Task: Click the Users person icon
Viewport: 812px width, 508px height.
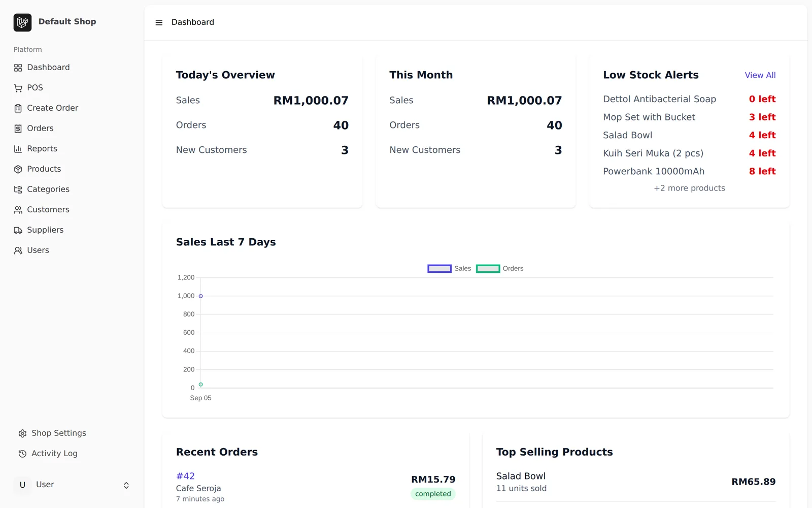Action: [x=18, y=250]
